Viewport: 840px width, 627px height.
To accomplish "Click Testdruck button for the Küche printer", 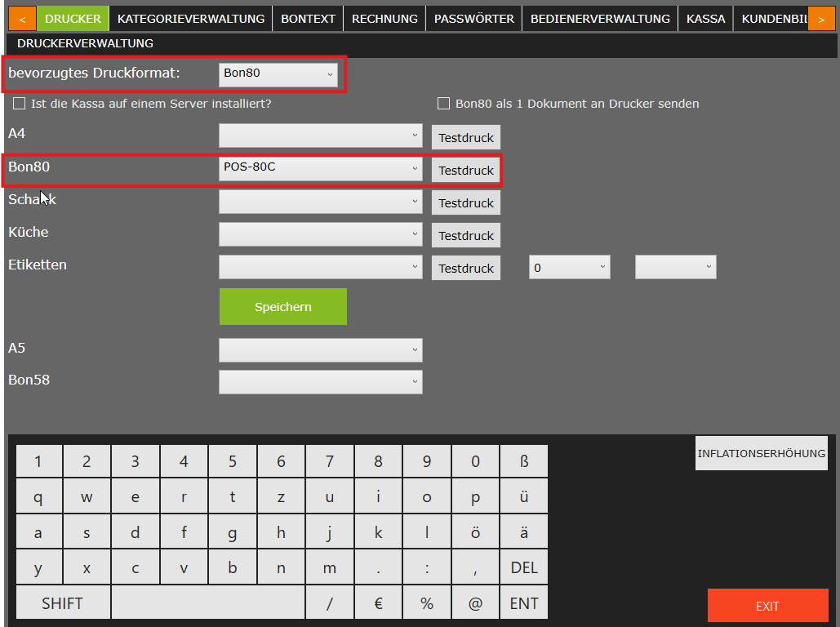I will pyautogui.click(x=466, y=236).
